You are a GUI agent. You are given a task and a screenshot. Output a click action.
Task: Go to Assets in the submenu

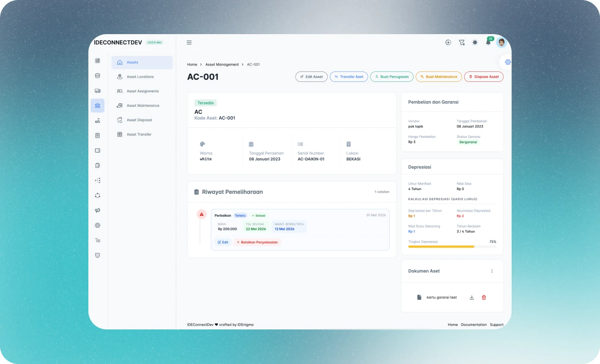(x=142, y=62)
